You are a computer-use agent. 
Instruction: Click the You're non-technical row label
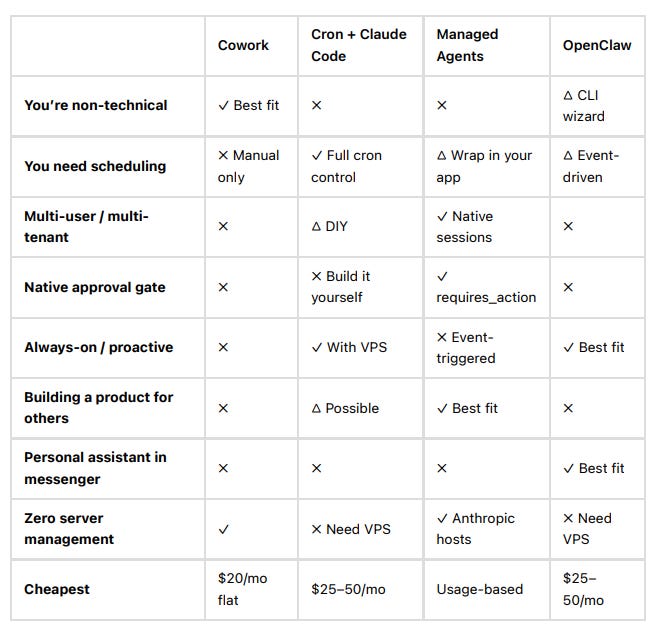96,106
